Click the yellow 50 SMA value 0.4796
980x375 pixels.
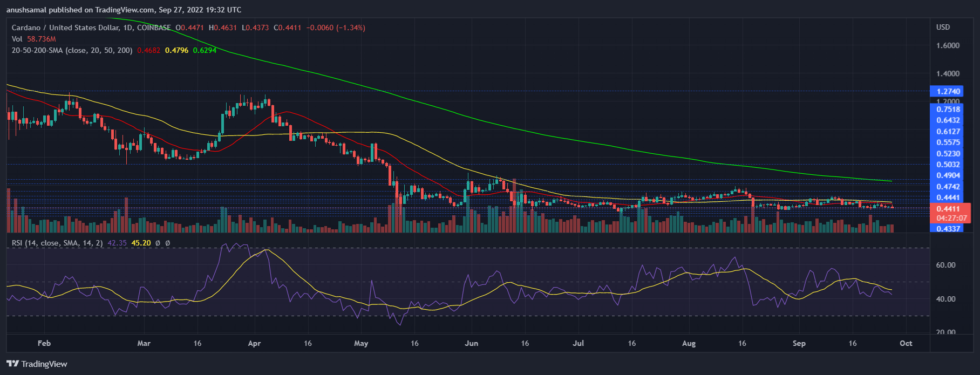point(176,50)
